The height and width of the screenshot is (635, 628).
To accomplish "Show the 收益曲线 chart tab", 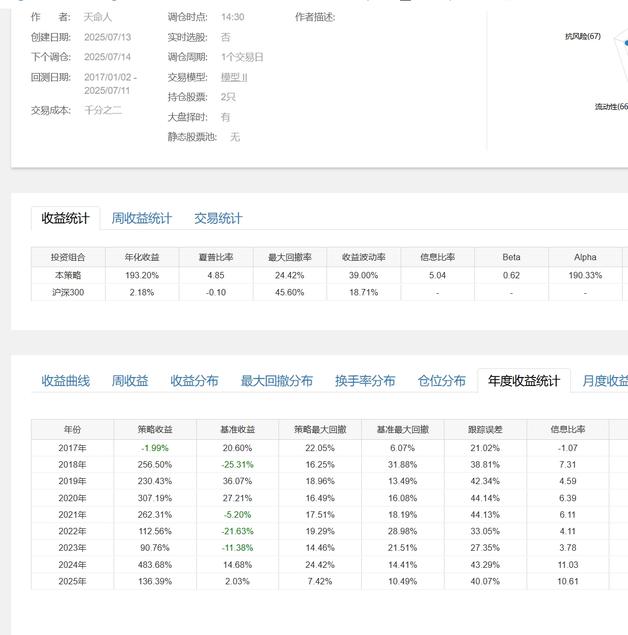I will pyautogui.click(x=65, y=381).
